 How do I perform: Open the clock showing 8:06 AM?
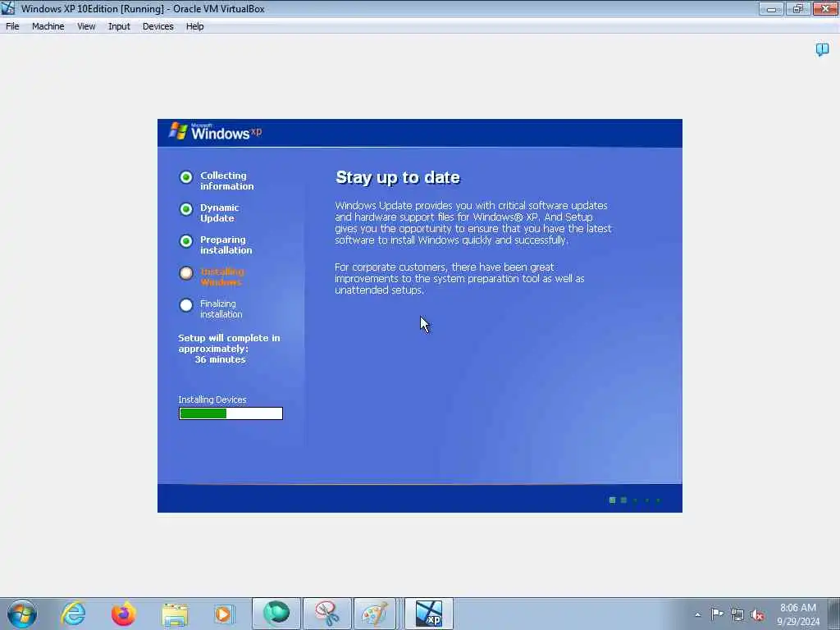point(797,614)
